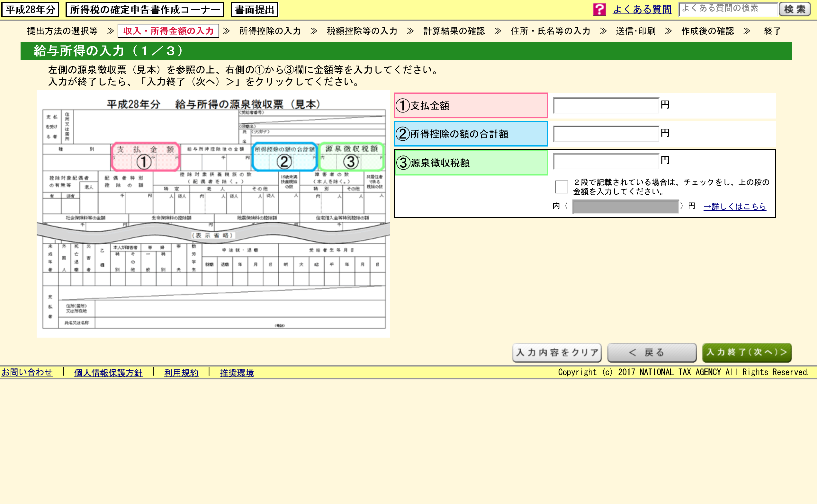The image size is (817, 504).
Task: Click the 所得控除の額の合計額 input field
Action: [x=606, y=134]
